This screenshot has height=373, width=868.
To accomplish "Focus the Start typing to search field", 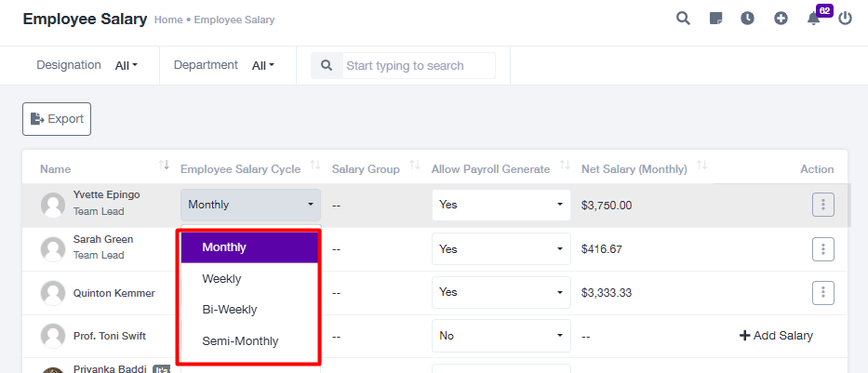I will click(419, 65).
